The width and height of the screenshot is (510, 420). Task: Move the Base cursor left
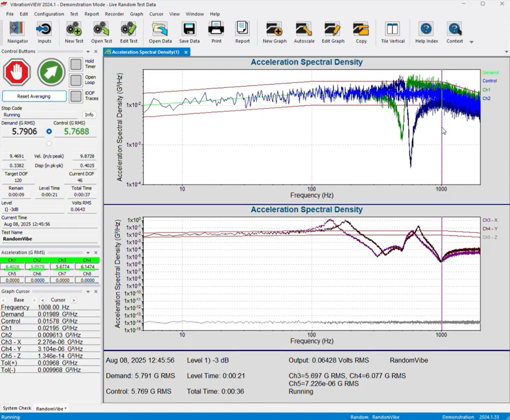tap(3, 300)
